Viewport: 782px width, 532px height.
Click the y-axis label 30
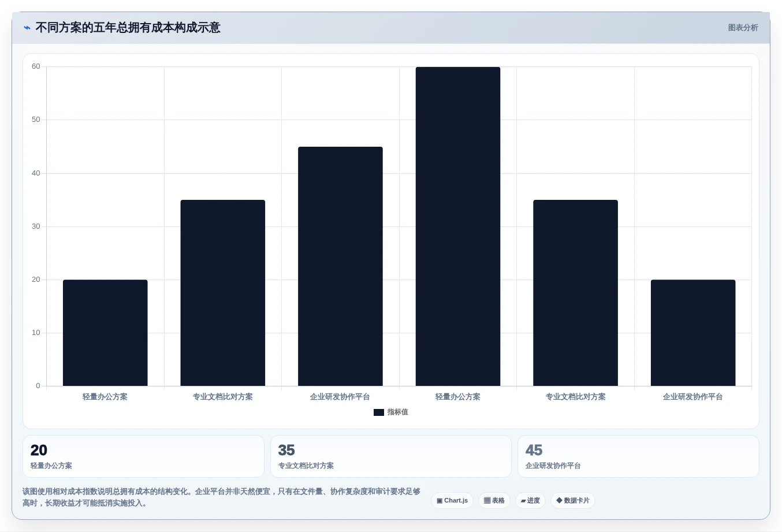click(36, 226)
